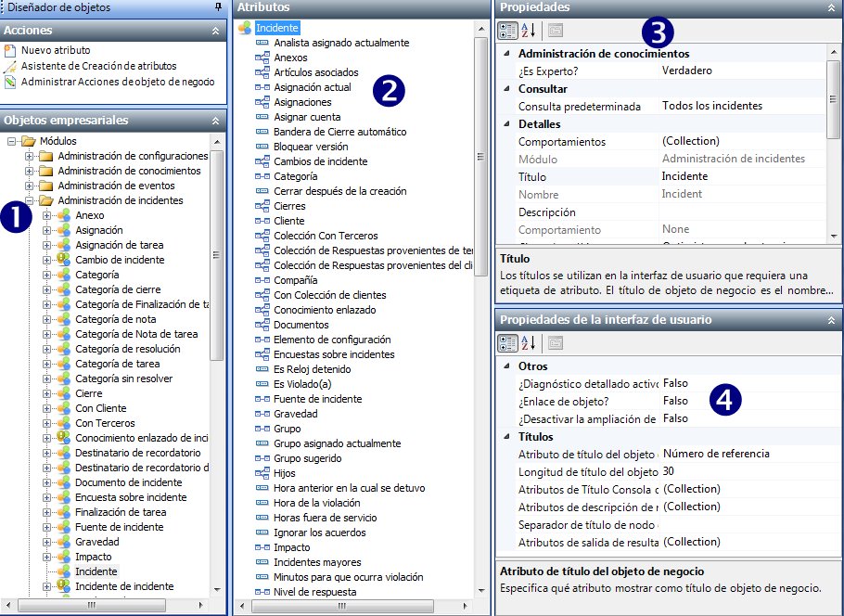This screenshot has height=616, width=844.
Task: Sort Propiedades de la interfaz de usuario alphabetically
Action: [528, 342]
